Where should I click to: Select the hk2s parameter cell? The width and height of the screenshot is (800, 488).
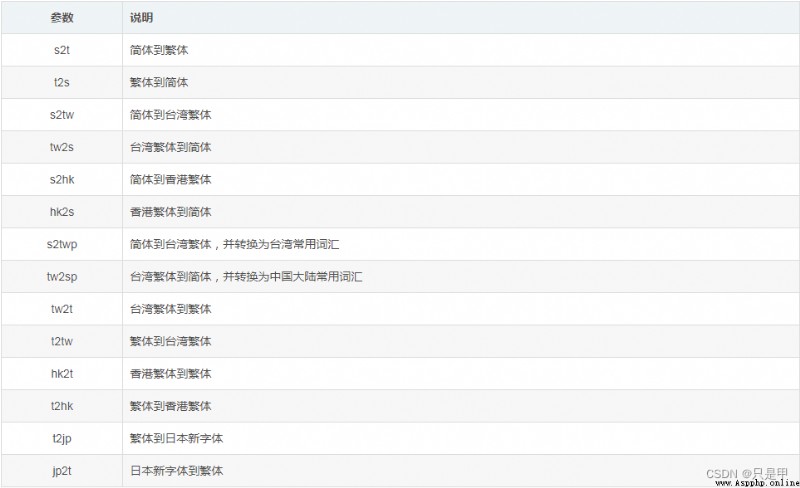coord(62,212)
